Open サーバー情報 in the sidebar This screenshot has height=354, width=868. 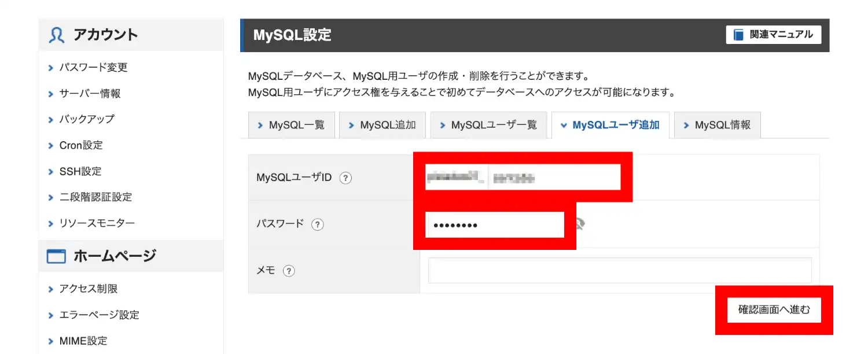(x=90, y=93)
